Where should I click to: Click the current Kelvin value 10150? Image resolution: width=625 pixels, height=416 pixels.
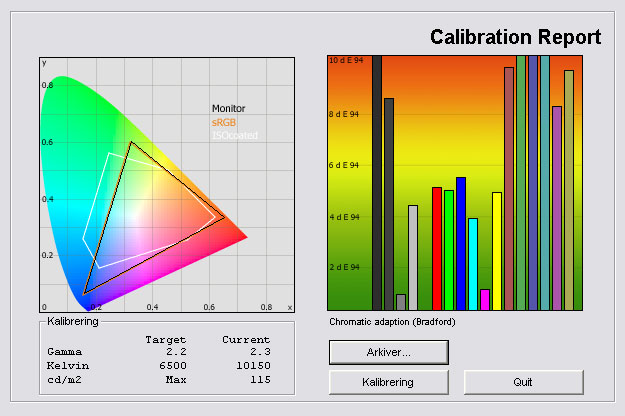pyautogui.click(x=254, y=366)
